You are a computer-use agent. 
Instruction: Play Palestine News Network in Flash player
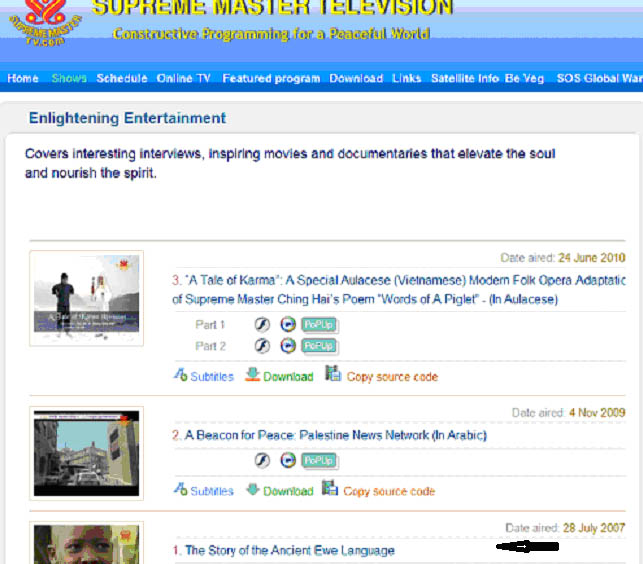tap(262, 460)
